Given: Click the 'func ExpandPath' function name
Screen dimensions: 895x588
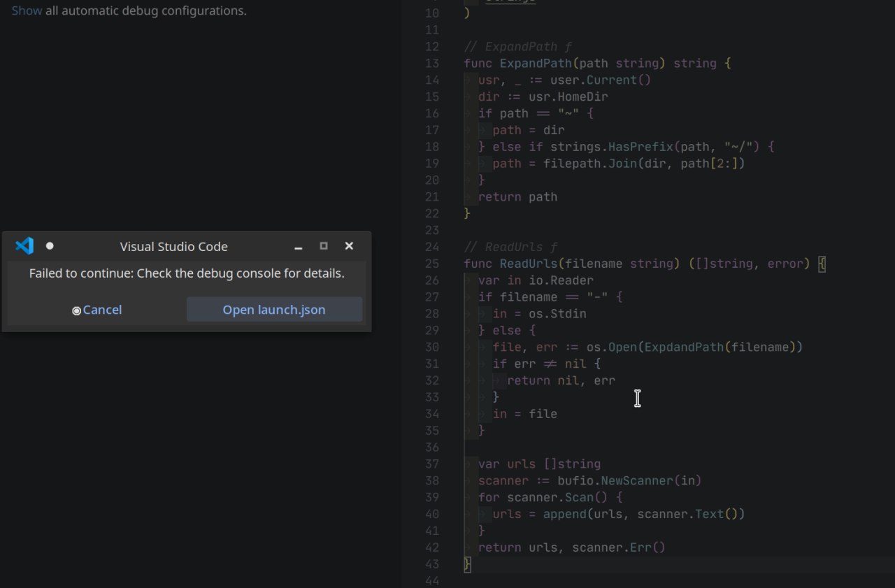Looking at the screenshot, I should click(536, 63).
